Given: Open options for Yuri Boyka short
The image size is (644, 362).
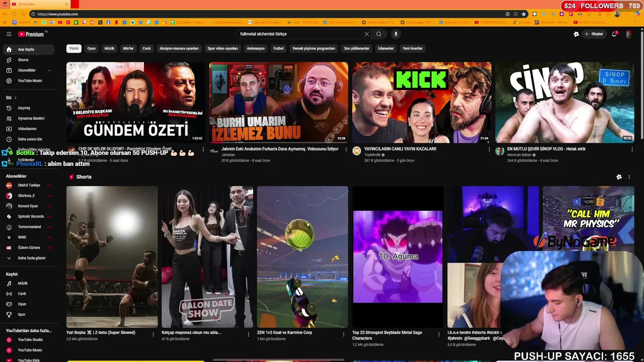Looking at the screenshot, I should point(153,334).
